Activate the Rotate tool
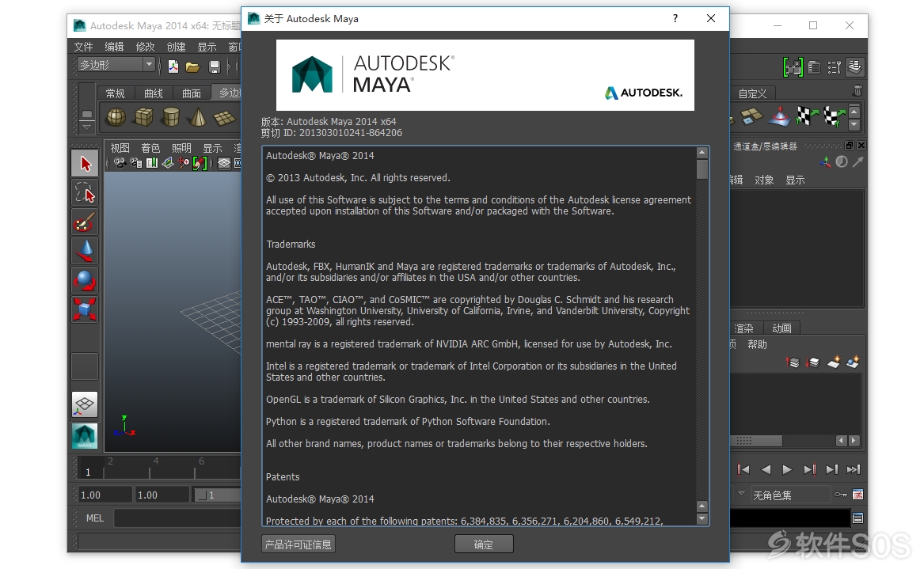This screenshot has height=569, width=924. point(85,280)
